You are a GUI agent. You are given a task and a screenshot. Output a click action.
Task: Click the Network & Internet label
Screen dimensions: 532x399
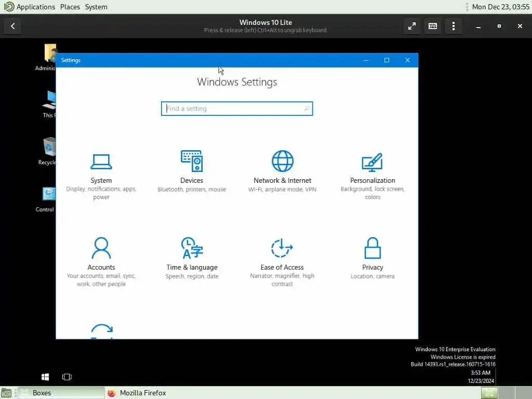[282, 180]
